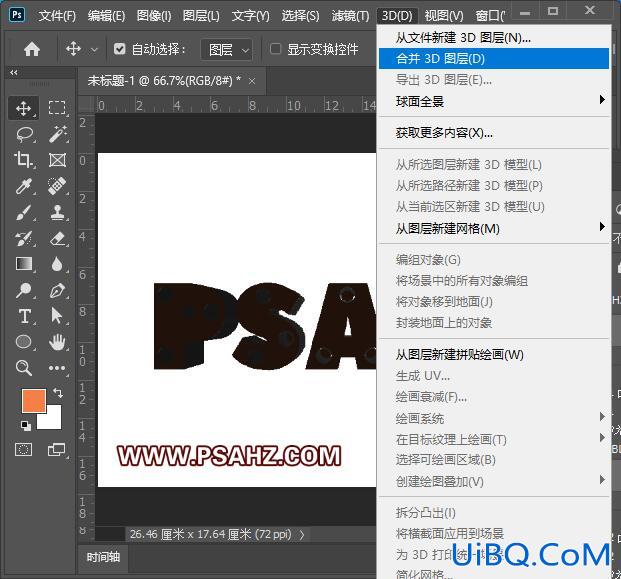Choose 获取更多内容(X)...
The width and height of the screenshot is (621, 579).
click(494, 133)
